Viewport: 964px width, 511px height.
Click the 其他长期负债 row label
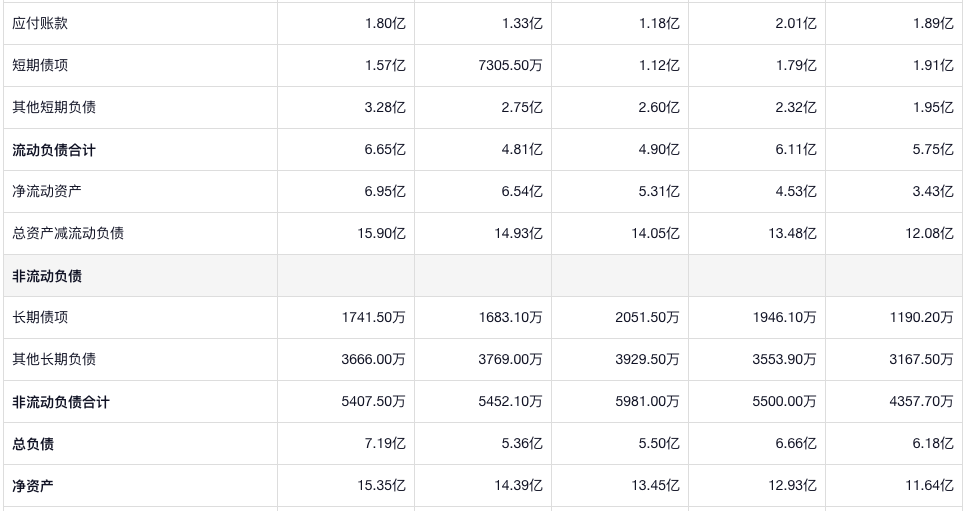pos(54,359)
